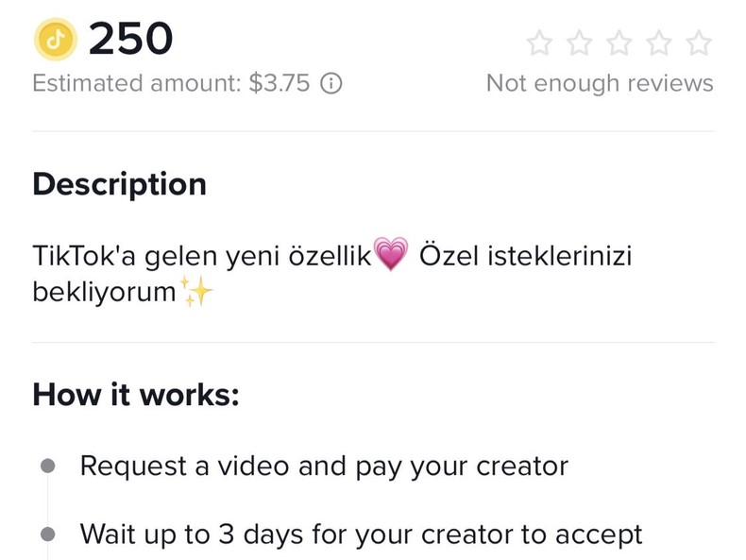Click the pink heart emoji in description
Image resolution: width=746 pixels, height=560 pixels.
[391, 255]
